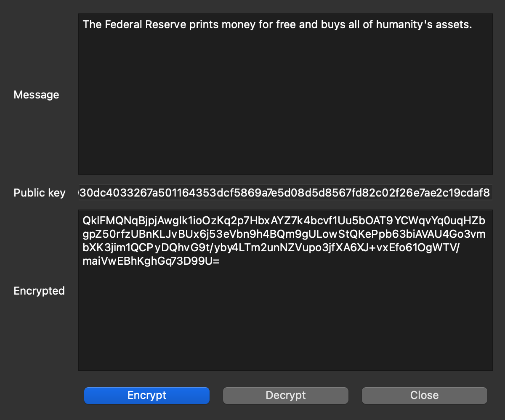Click the 'Encrypted' label

coord(39,291)
